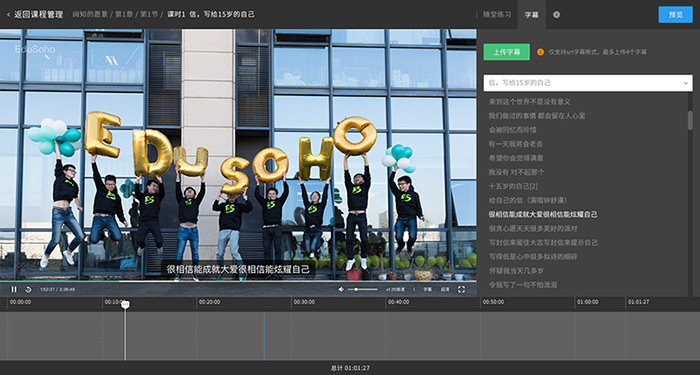Mute audio with the speaker icon

coord(341,289)
